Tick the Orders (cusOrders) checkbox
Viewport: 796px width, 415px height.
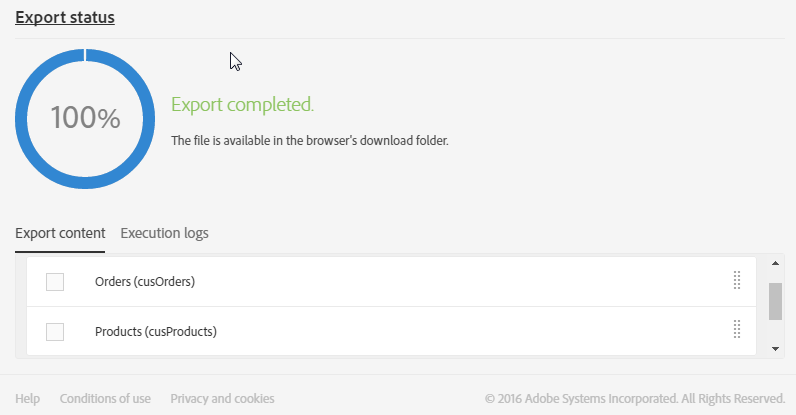click(55, 282)
